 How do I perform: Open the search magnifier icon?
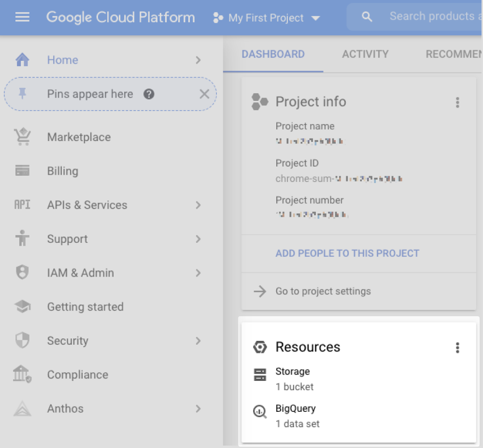coord(367,16)
